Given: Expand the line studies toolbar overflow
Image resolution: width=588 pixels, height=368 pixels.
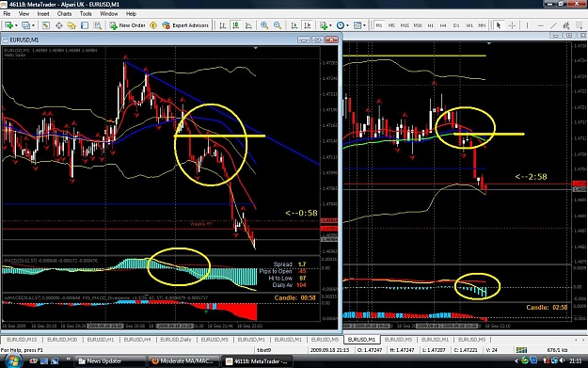Looking at the screenshot, I should [580, 25].
